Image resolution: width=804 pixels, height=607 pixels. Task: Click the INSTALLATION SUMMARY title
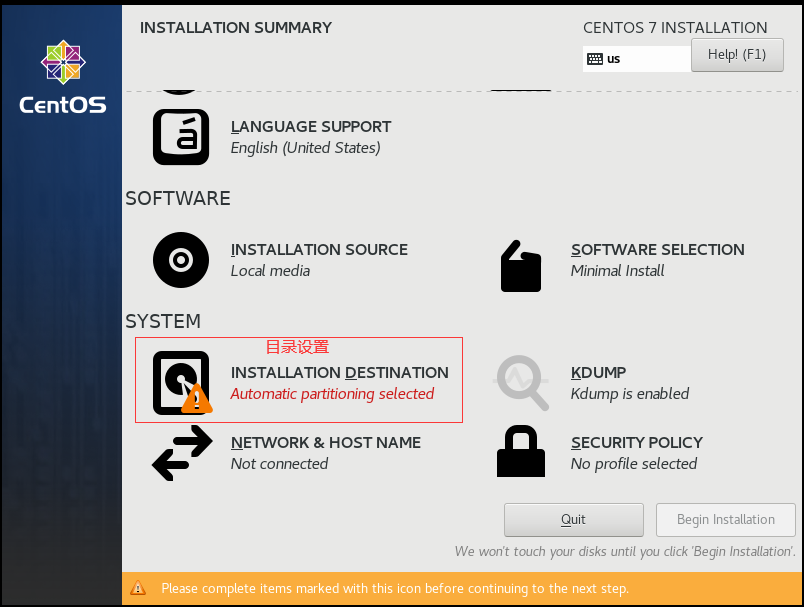point(236,28)
